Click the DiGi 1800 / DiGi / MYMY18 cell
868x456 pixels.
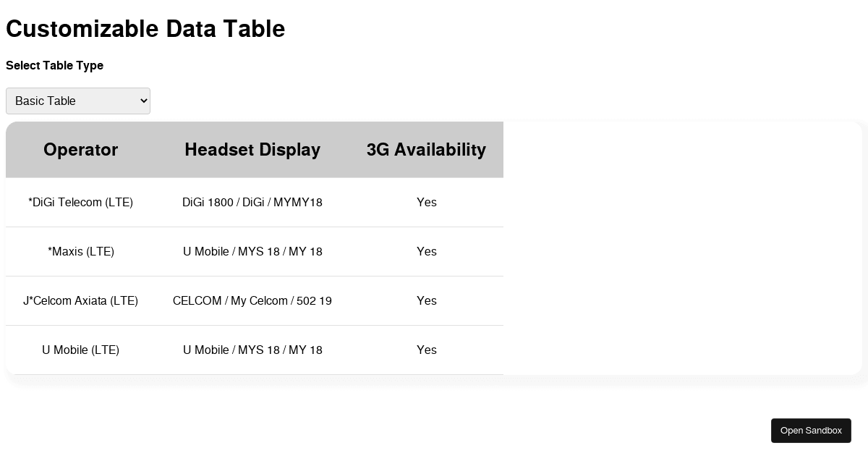point(252,203)
